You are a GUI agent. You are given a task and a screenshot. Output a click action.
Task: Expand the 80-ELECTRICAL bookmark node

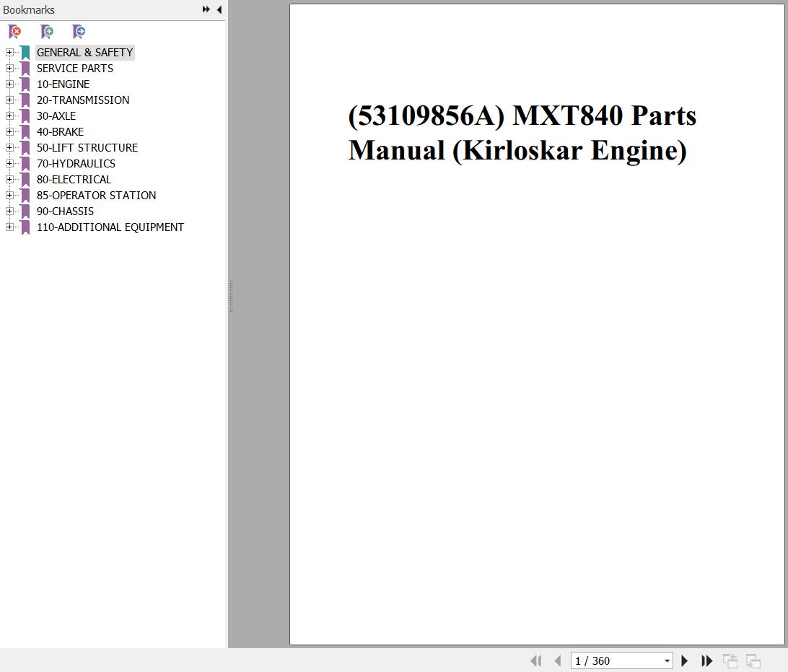click(9, 180)
